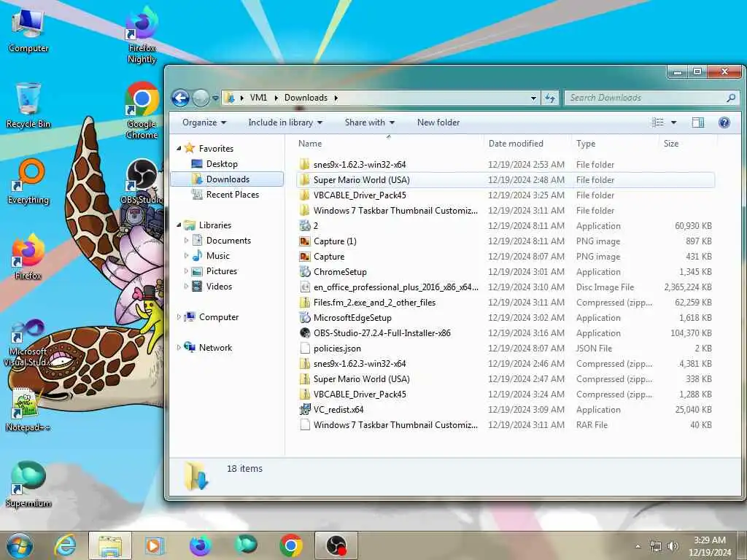Select the Microsoft Visual Studio desktop shortcut
This screenshot has width=747, height=560.
coord(28,343)
